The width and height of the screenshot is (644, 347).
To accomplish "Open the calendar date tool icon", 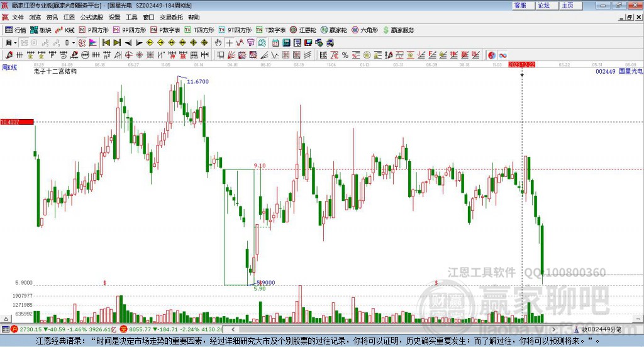I will [x=275, y=43].
